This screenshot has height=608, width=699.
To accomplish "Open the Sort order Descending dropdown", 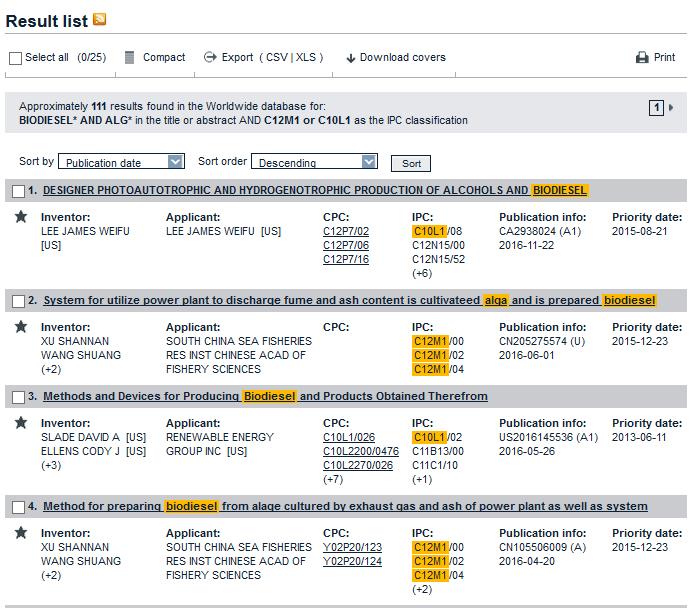I will [314, 161].
